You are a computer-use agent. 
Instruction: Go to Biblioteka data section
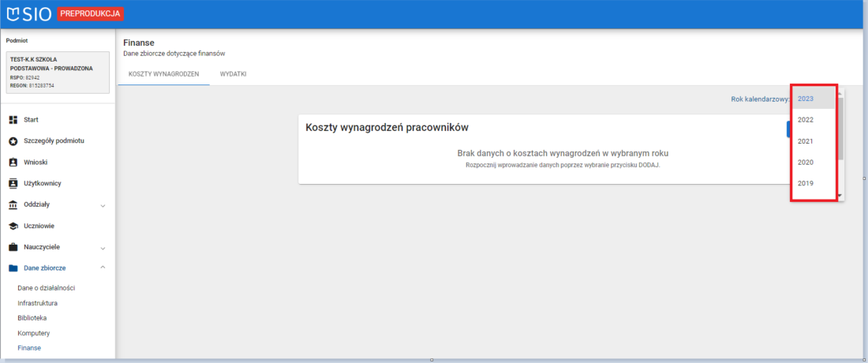(x=33, y=318)
